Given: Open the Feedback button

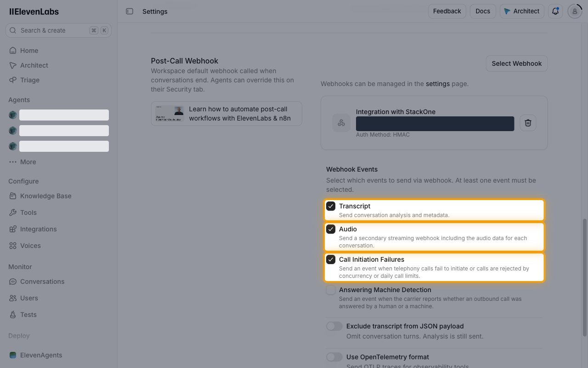Looking at the screenshot, I should pyautogui.click(x=447, y=11).
